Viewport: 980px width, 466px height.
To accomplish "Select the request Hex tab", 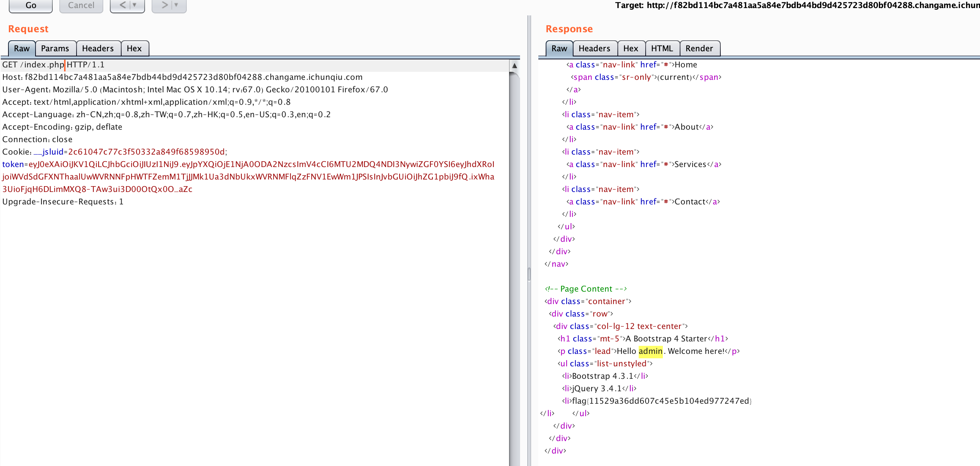I will point(134,49).
